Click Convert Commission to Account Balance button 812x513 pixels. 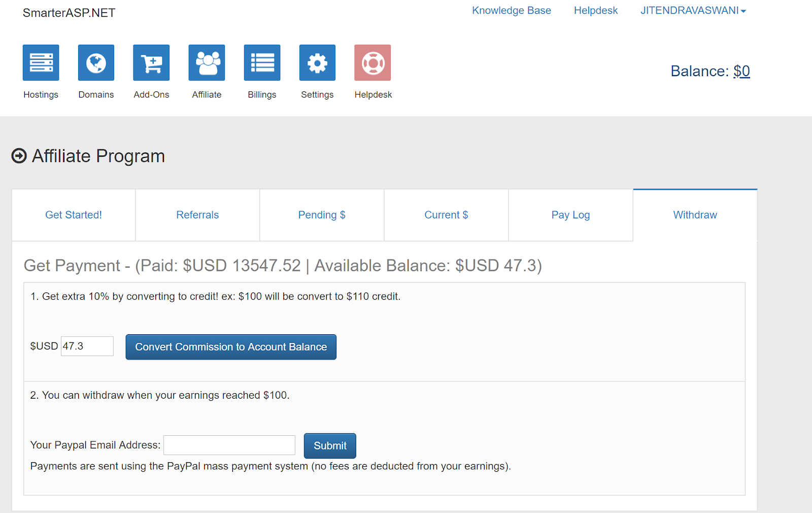pos(231,347)
